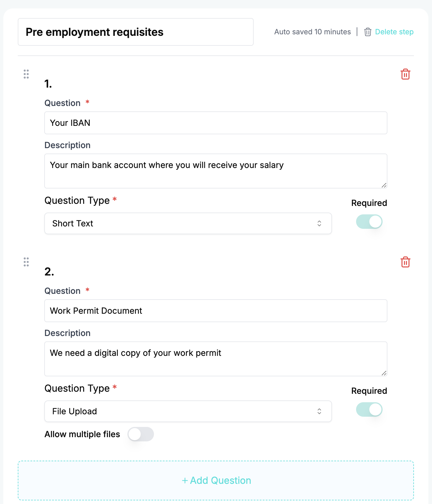Image resolution: width=432 pixels, height=504 pixels.
Task: Click the Delete step link
Action: 394,32
